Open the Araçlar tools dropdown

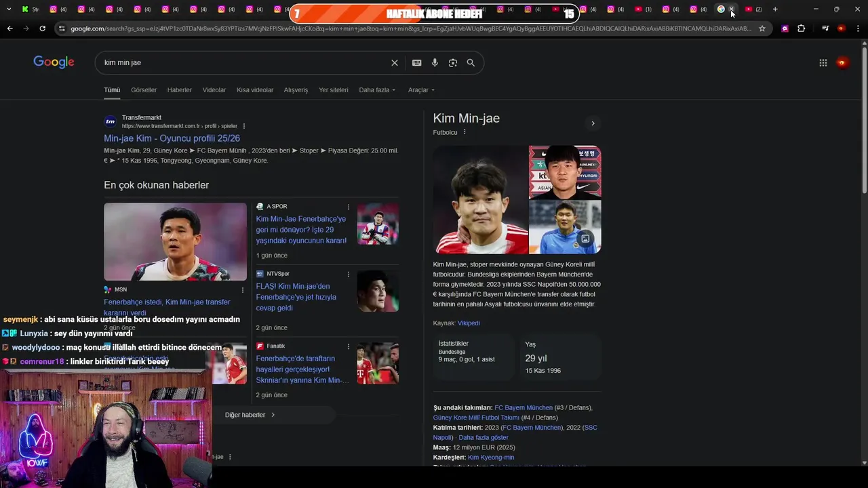pyautogui.click(x=421, y=90)
